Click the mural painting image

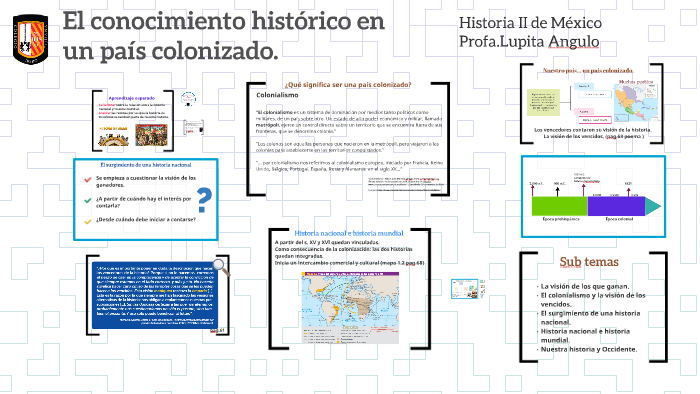click(151, 135)
